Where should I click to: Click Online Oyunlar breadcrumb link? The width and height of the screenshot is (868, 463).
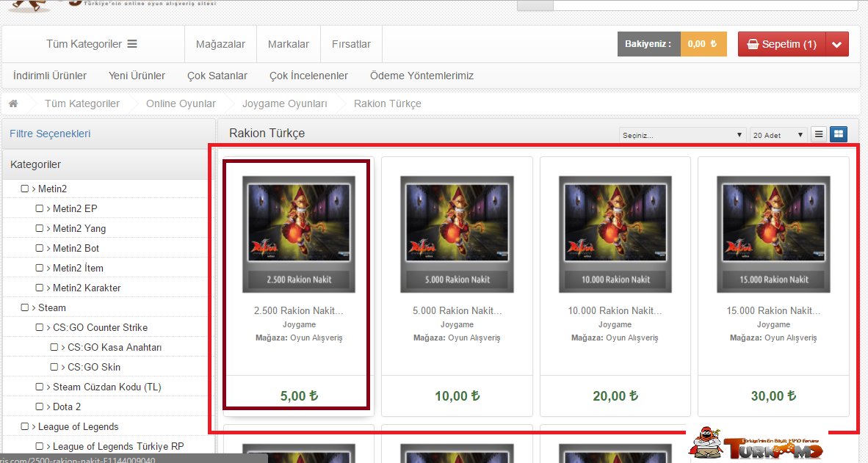[x=181, y=103]
